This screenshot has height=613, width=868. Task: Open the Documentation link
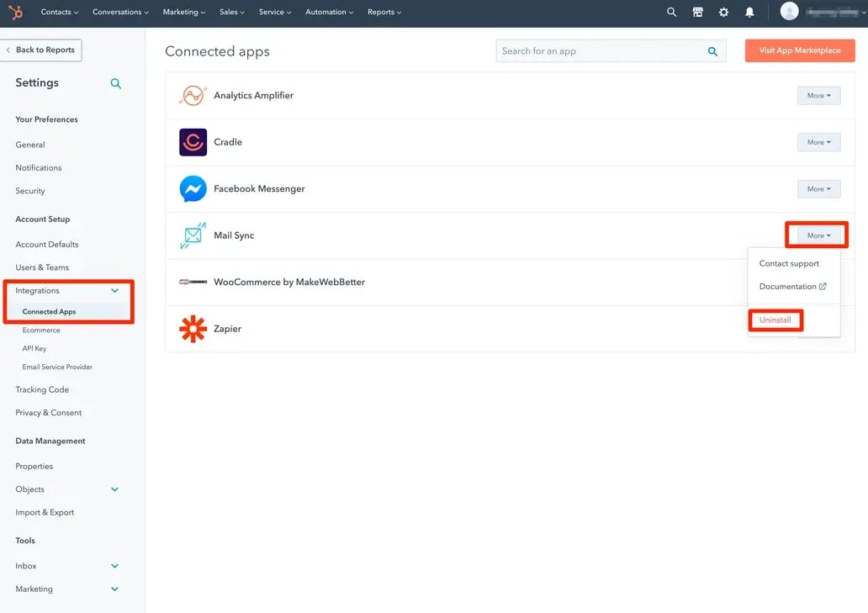(792, 287)
